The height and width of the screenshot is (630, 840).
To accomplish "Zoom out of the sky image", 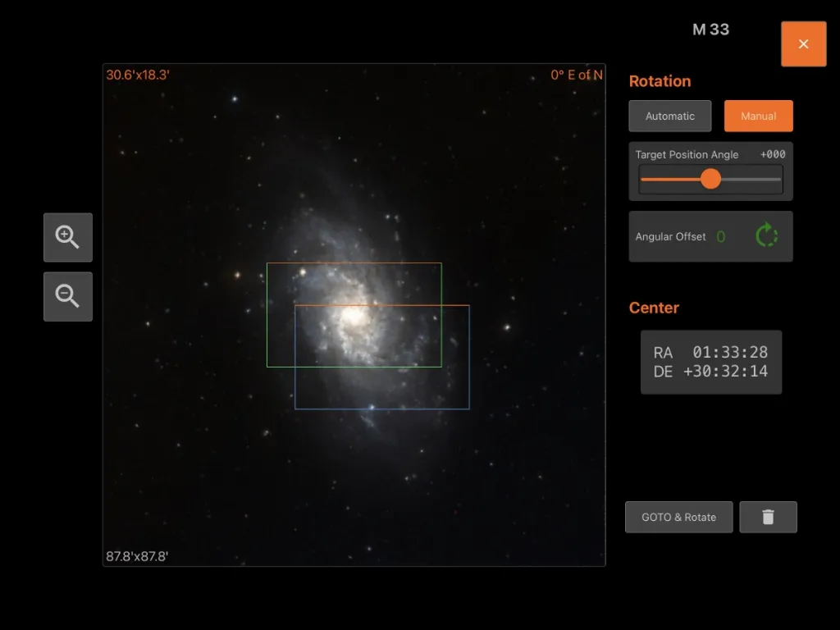I will [x=68, y=296].
